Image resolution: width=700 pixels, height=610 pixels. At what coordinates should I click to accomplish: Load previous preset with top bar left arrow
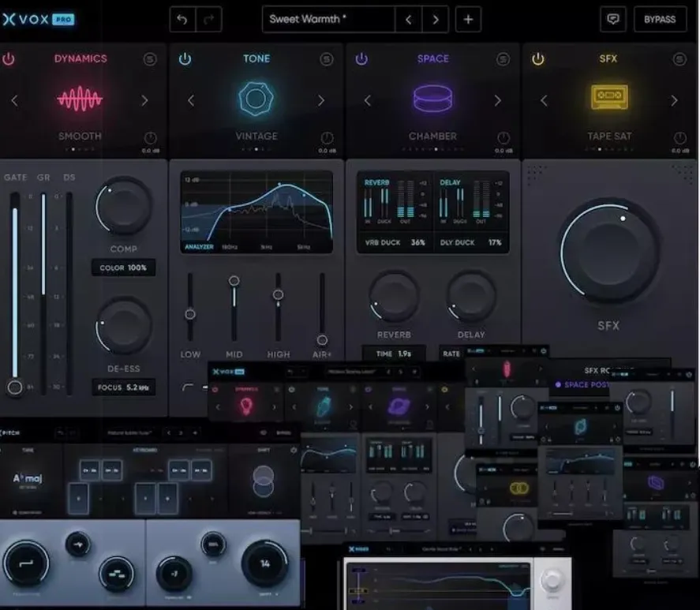click(409, 19)
